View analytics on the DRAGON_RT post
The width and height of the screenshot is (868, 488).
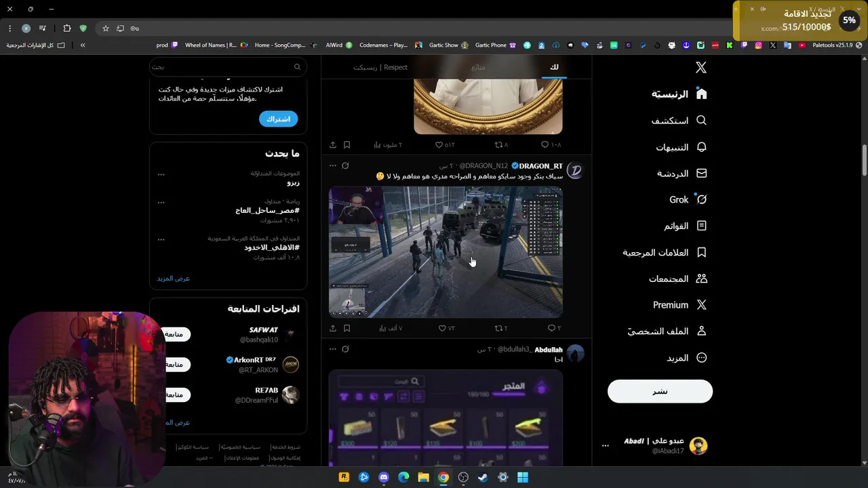point(390,328)
